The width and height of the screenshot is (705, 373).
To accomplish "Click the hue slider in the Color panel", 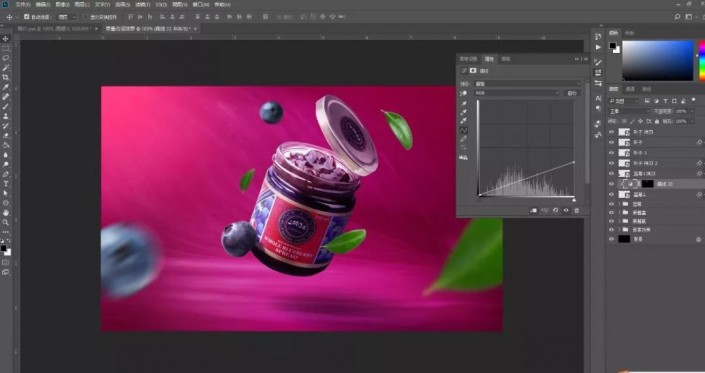I will tap(702, 61).
